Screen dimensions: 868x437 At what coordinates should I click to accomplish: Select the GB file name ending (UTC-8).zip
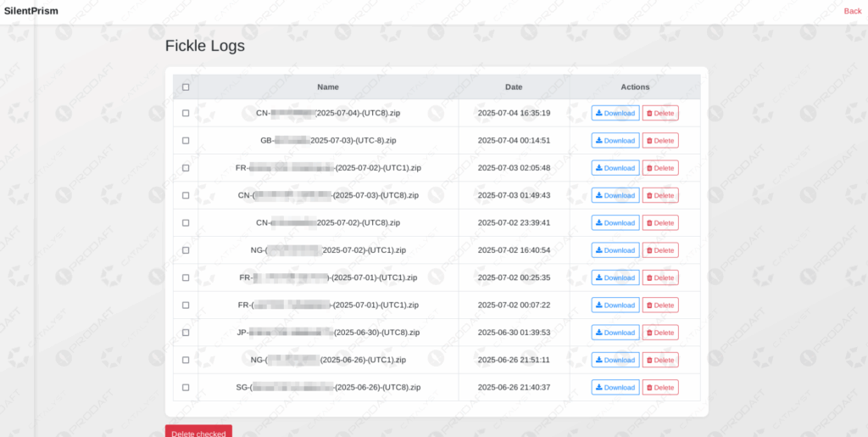coord(328,141)
